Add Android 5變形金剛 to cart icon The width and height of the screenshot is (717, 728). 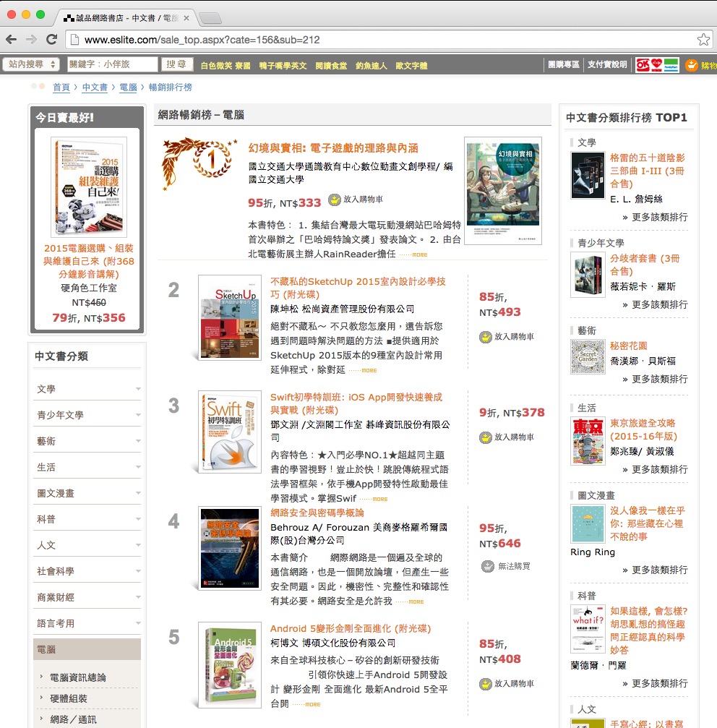click(x=486, y=684)
